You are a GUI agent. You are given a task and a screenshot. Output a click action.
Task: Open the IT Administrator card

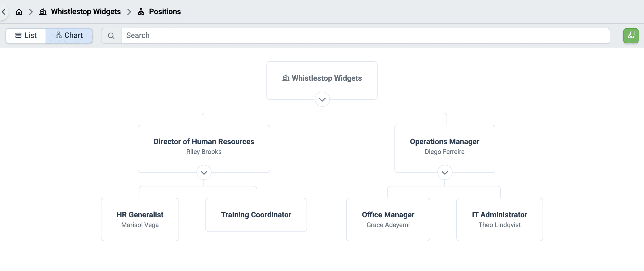(500, 220)
